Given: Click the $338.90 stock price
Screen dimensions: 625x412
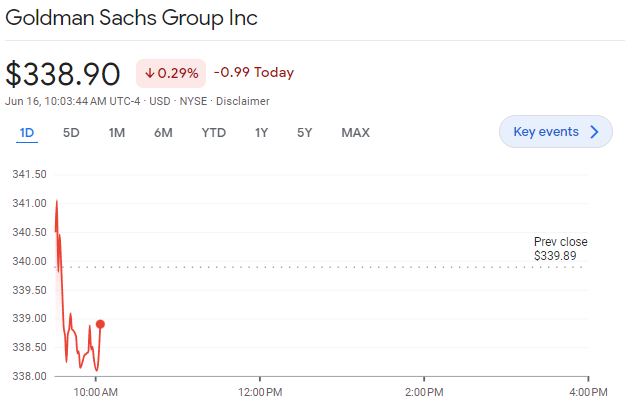Looking at the screenshot, I should (63, 74).
